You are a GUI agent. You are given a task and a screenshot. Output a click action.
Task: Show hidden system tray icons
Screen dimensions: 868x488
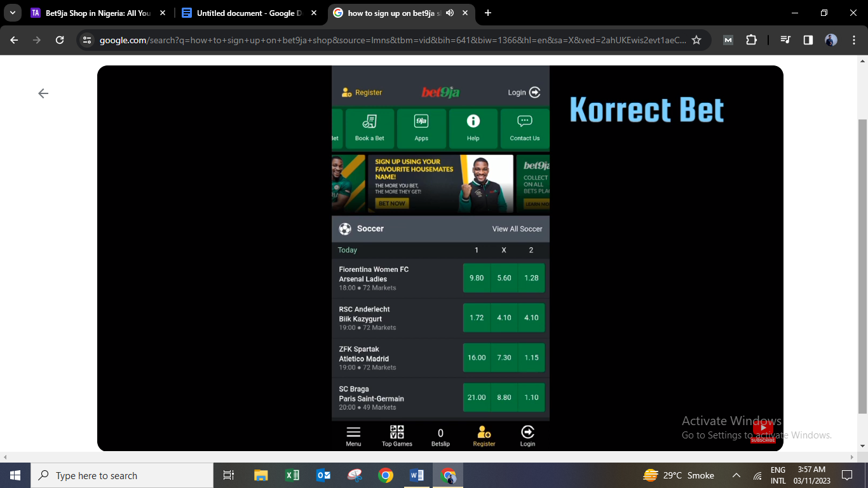(736, 475)
